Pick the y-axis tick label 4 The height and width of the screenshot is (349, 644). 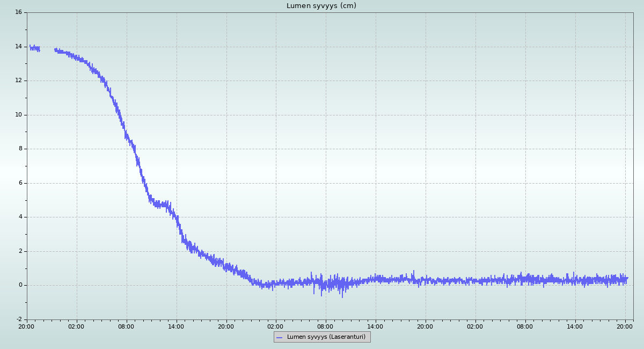point(20,217)
